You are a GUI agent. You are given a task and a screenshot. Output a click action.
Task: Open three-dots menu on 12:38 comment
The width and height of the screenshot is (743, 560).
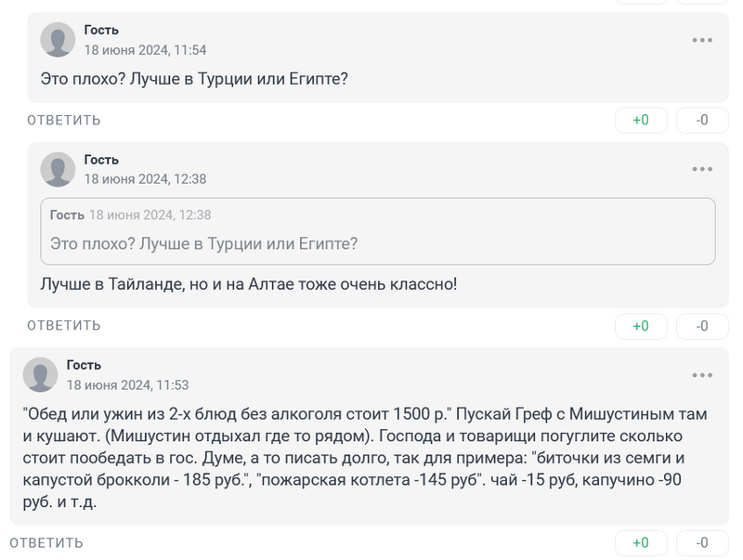coord(702,169)
